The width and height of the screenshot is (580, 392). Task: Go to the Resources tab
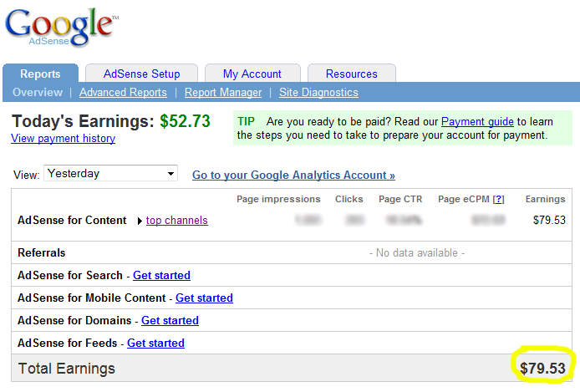[351, 74]
